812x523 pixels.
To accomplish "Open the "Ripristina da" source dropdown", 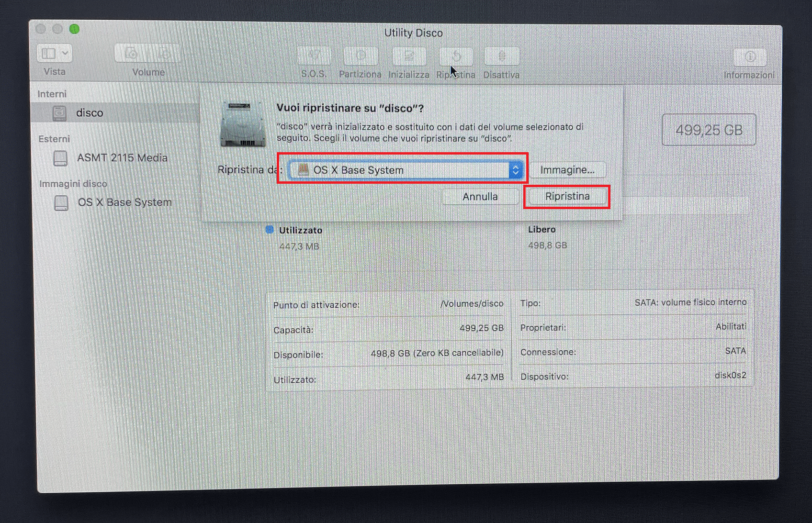I will click(x=406, y=170).
